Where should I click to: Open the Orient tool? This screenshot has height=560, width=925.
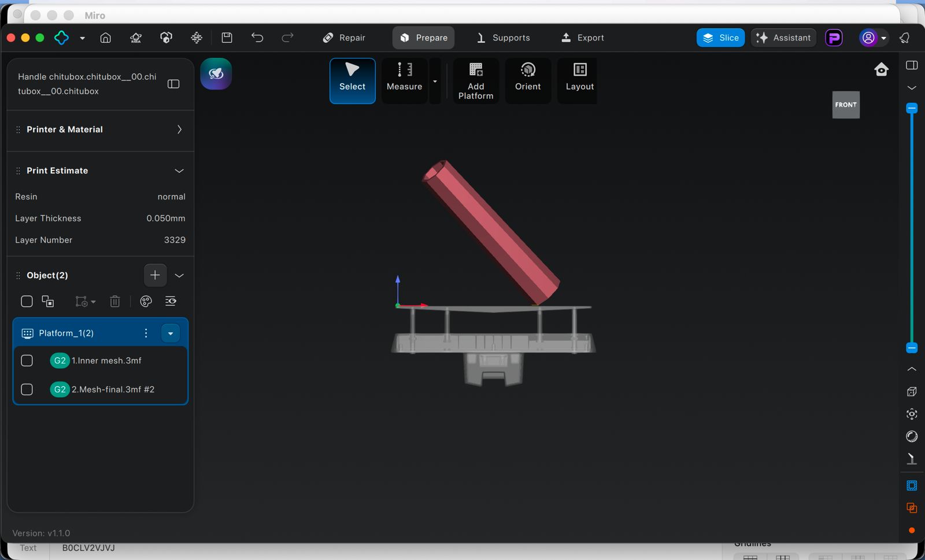[528, 81]
